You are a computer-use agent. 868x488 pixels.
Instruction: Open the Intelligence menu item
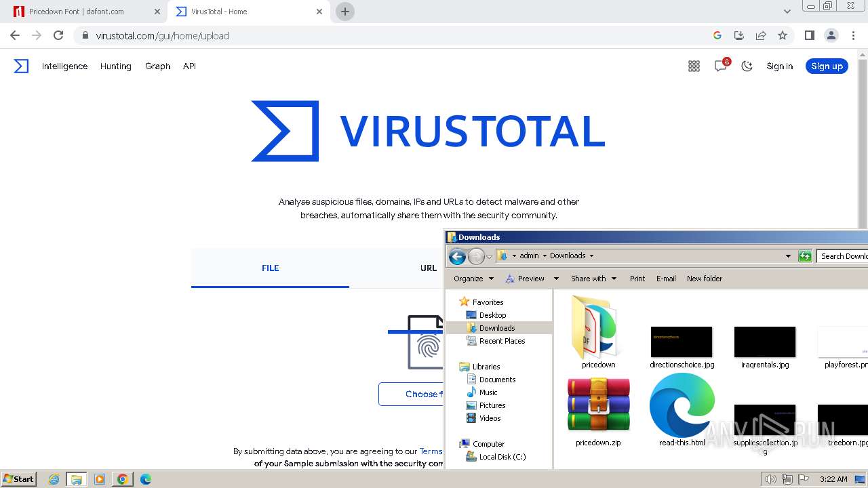point(64,66)
